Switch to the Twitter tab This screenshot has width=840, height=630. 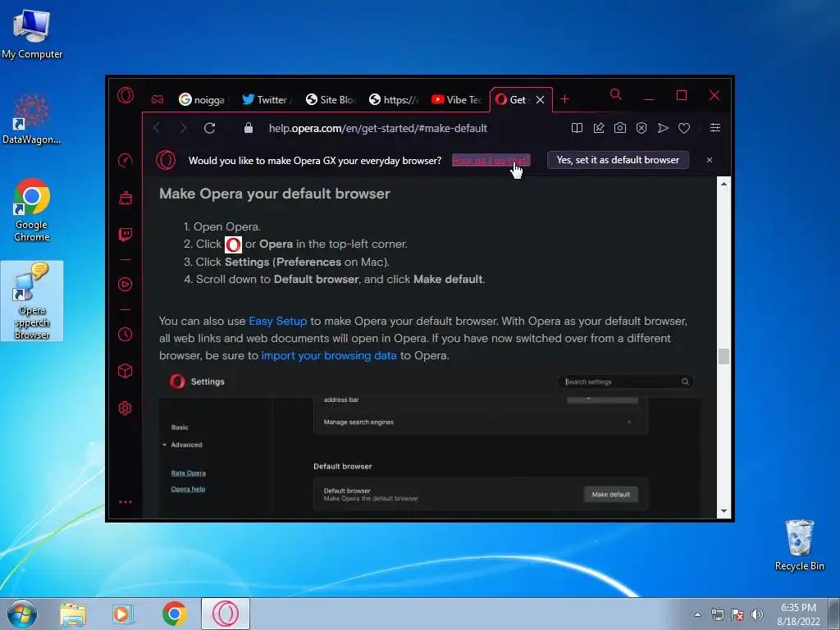[x=266, y=99]
